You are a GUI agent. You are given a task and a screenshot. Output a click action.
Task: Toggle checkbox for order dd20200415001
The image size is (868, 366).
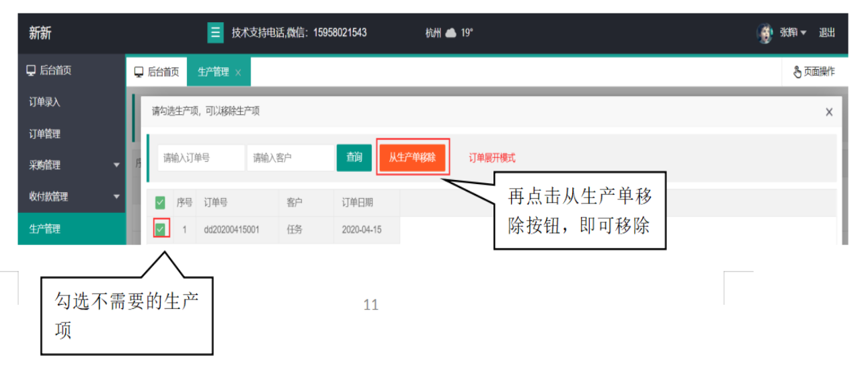160,230
